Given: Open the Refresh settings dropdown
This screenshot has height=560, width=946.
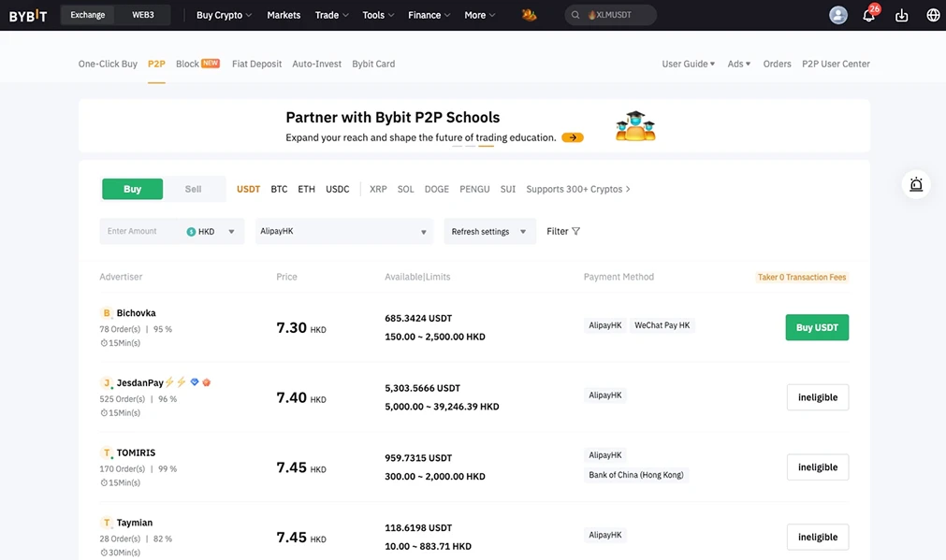Looking at the screenshot, I should [x=490, y=232].
